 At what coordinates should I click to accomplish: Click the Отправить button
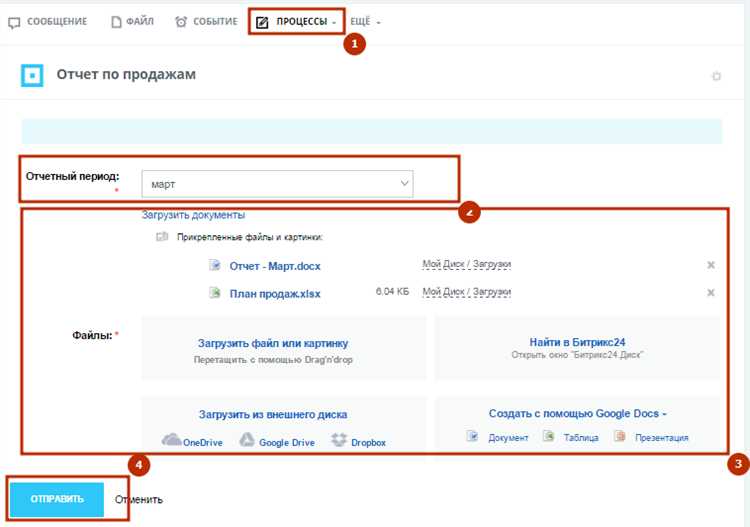coord(57,499)
